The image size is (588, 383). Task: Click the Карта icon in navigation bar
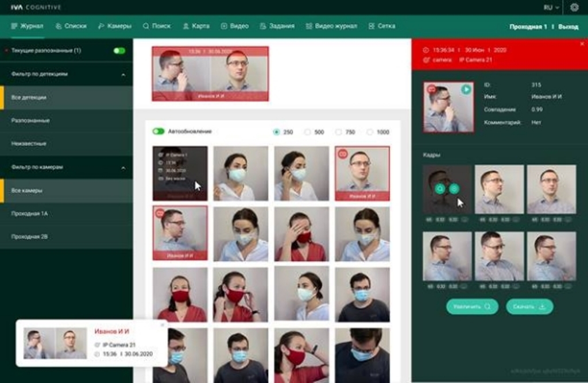pyautogui.click(x=186, y=26)
